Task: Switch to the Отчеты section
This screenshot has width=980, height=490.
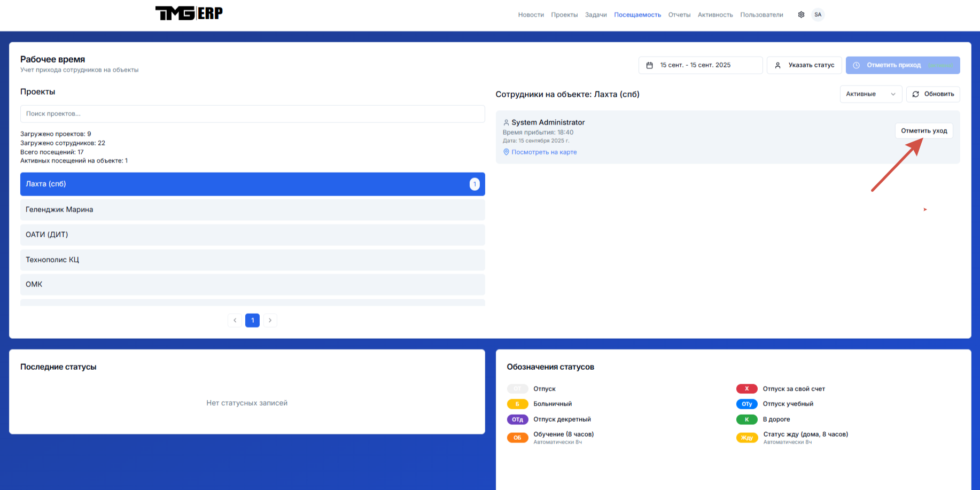Action: click(679, 14)
